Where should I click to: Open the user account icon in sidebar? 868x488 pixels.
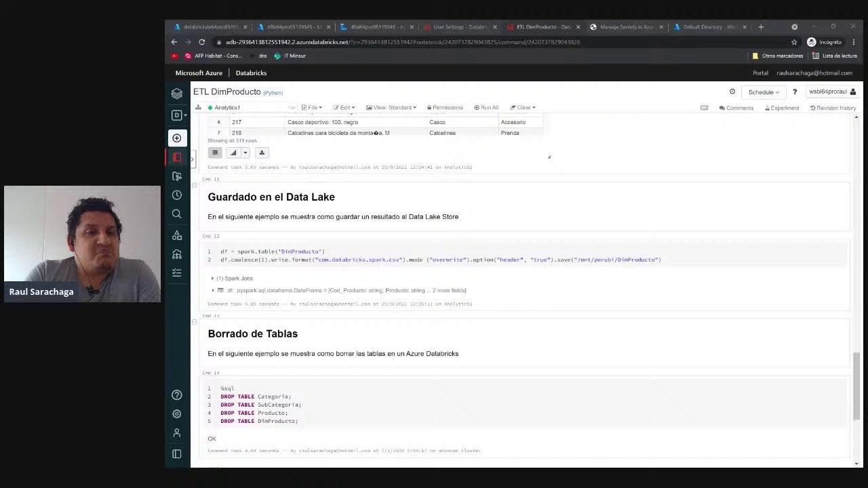[177, 432]
